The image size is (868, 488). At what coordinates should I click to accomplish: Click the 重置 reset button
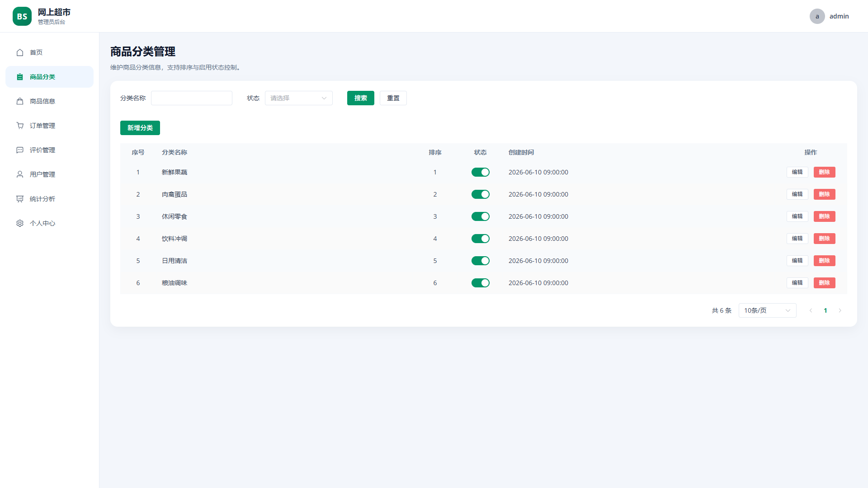(x=393, y=98)
